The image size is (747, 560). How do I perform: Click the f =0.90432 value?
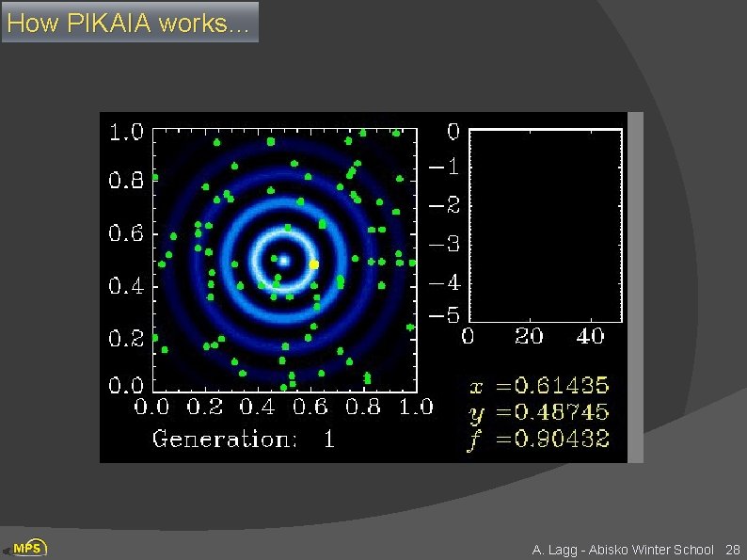[x=538, y=440]
